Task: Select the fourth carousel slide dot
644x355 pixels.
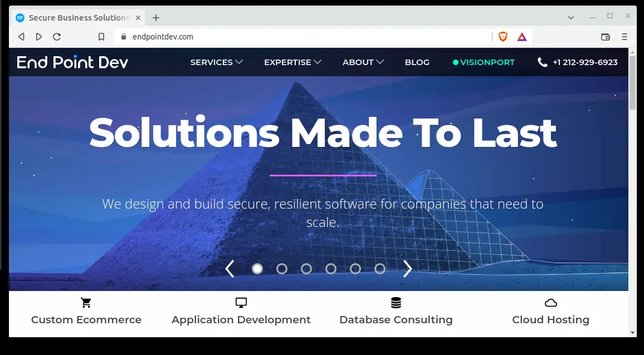Action: point(330,269)
